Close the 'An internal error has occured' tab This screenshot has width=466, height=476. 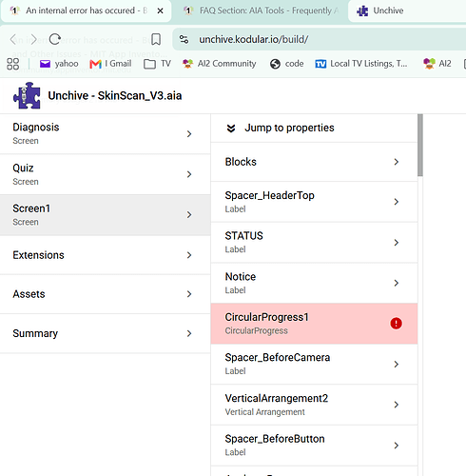tap(161, 10)
